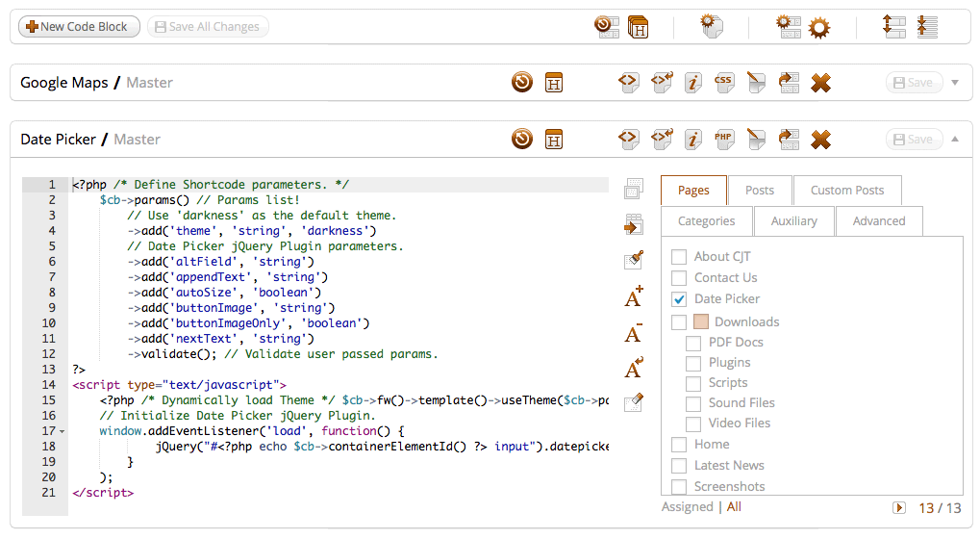Click CSS language icon on Google Maps
Viewport: 980px width, 539px height.
pyautogui.click(x=723, y=83)
